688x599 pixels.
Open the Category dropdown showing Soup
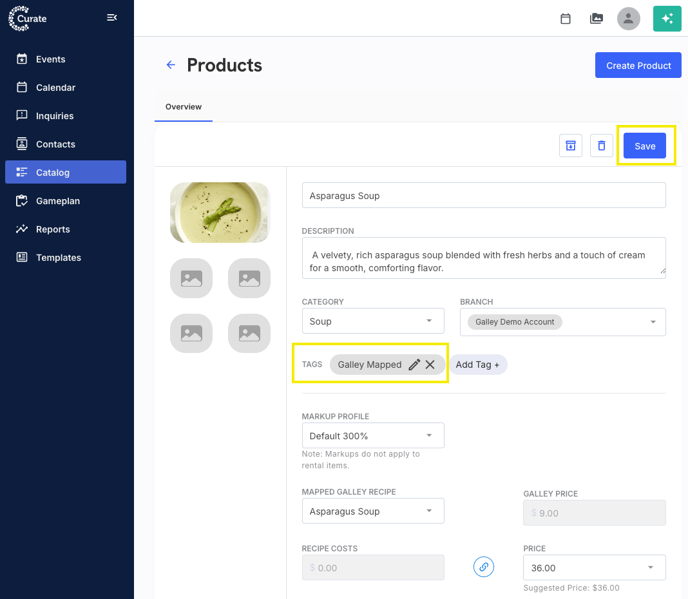pyautogui.click(x=373, y=321)
